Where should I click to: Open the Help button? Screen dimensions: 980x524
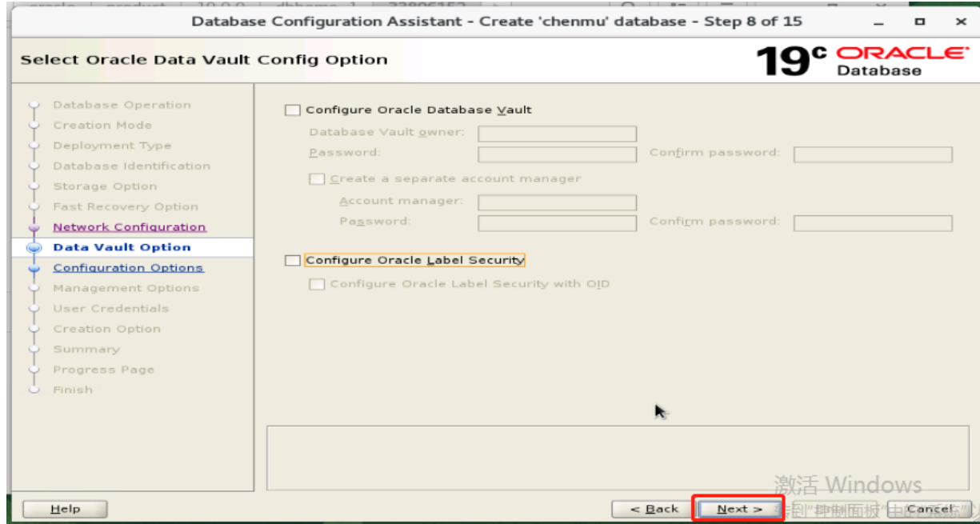coord(65,509)
